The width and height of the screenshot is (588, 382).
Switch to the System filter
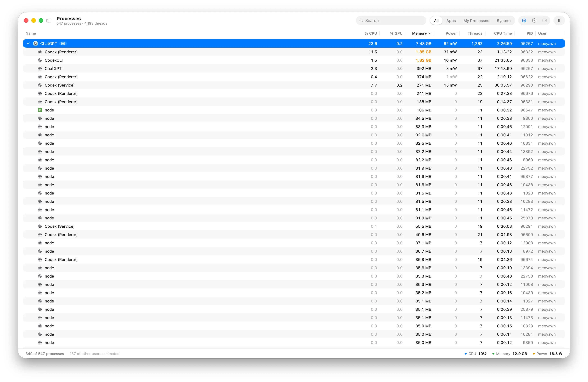click(503, 20)
